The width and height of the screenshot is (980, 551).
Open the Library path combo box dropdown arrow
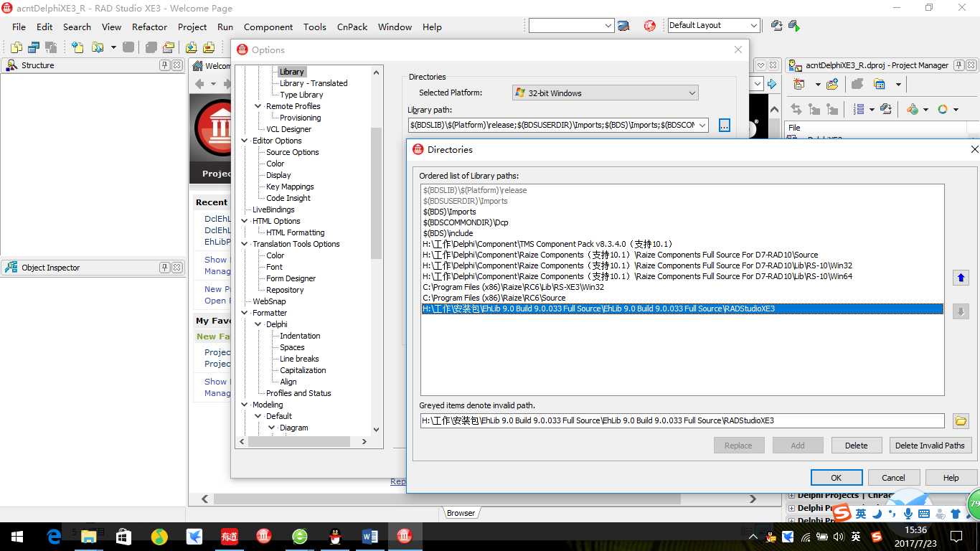click(702, 125)
